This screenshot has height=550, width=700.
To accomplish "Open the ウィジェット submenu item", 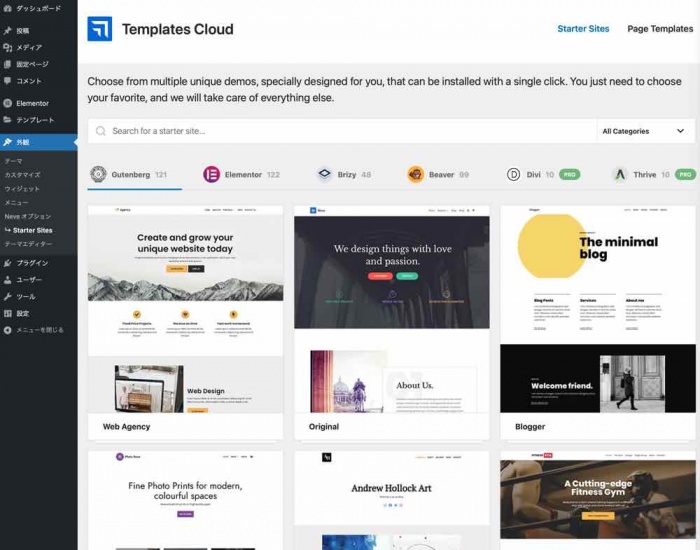I will pos(22,188).
